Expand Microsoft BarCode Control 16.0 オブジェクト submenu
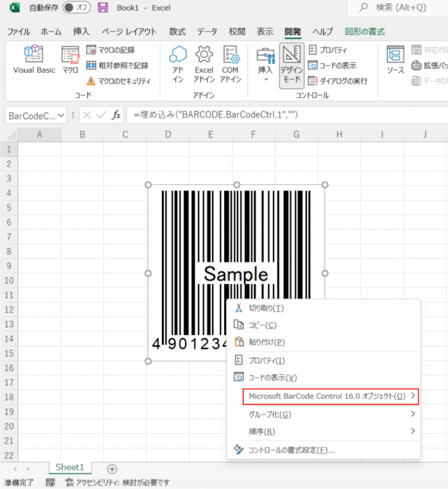Image resolution: width=448 pixels, height=489 pixels. tap(331, 396)
